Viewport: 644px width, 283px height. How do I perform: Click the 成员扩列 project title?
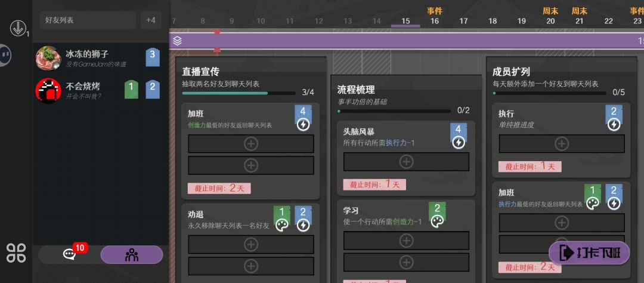click(x=511, y=72)
